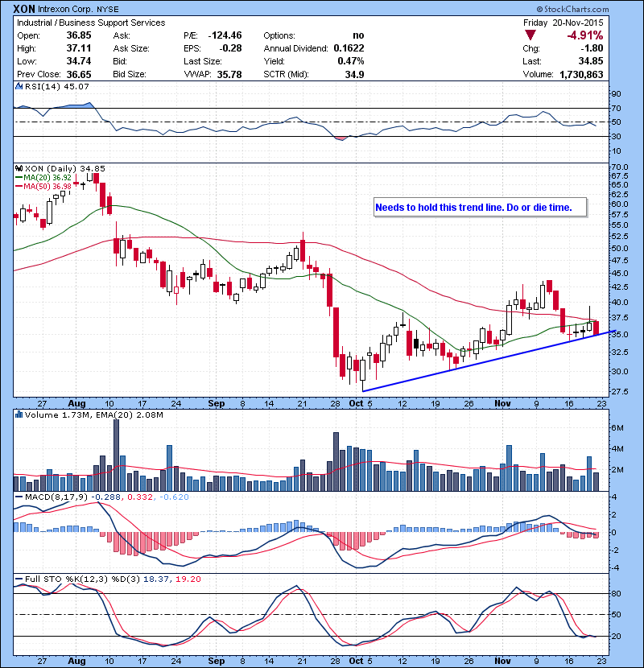Viewport: 644px width, 668px height.
Task: Click the bar-chart icon beside the Volume label
Action: click(x=19, y=414)
